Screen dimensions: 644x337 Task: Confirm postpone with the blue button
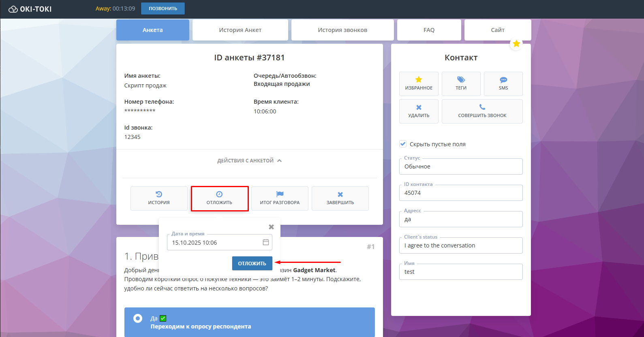pyautogui.click(x=252, y=263)
